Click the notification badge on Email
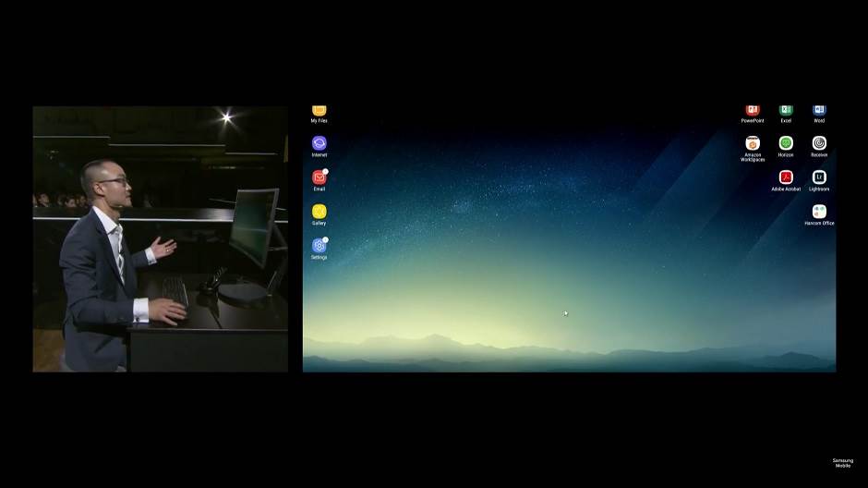 [x=326, y=171]
